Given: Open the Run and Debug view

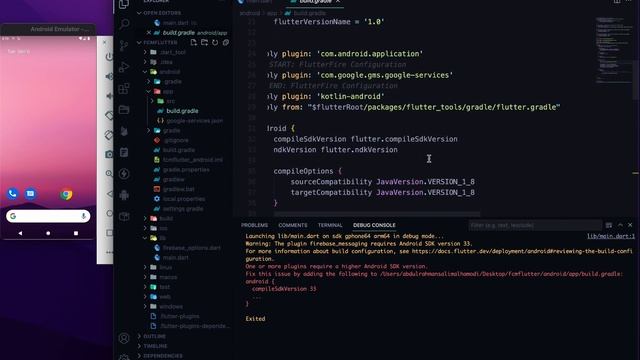Looking at the screenshot, I should [x=124, y=67].
